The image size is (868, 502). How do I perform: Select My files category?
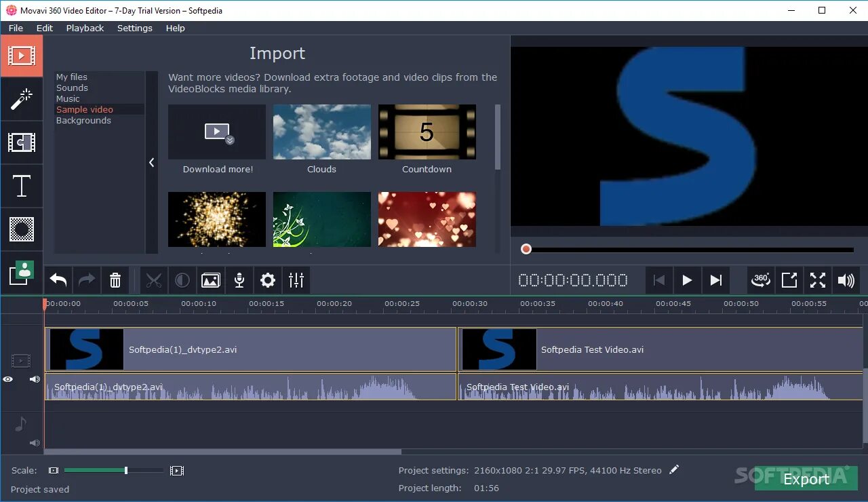tap(72, 77)
